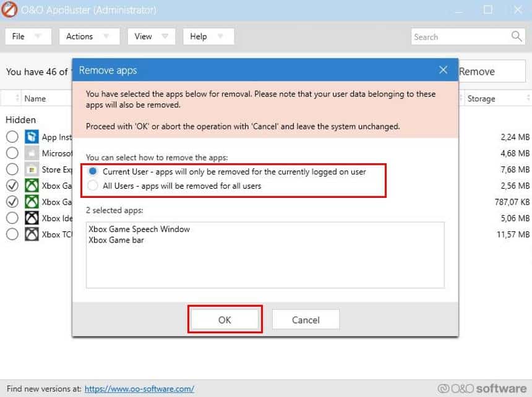Select the Microsoft app row checkbox
This screenshot has height=397, width=532.
tap(12, 153)
